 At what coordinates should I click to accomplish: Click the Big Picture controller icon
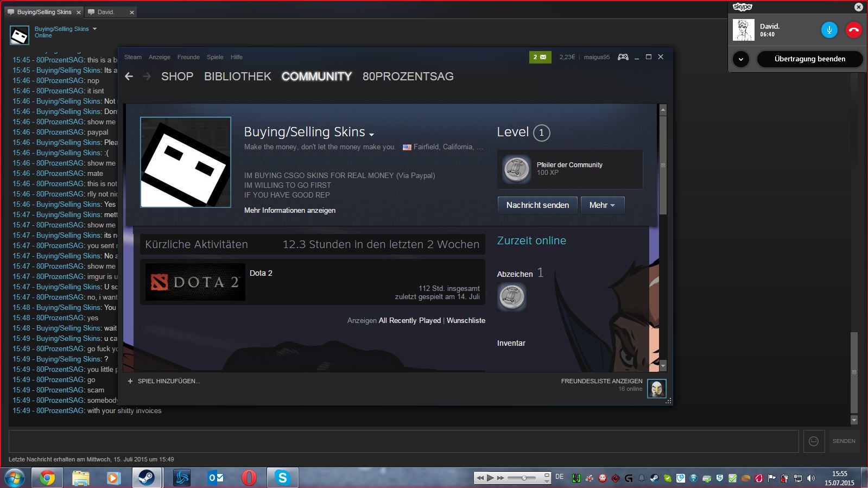[x=623, y=57]
